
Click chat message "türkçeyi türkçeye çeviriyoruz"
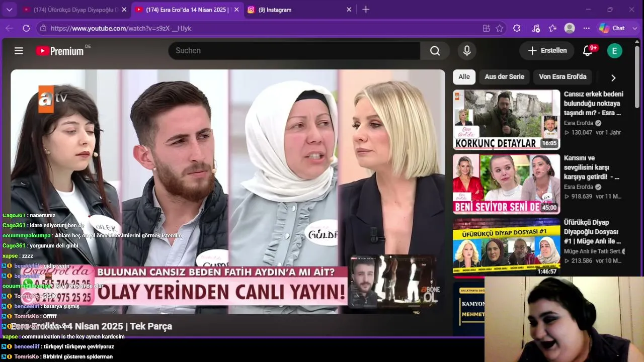[x=79, y=346]
